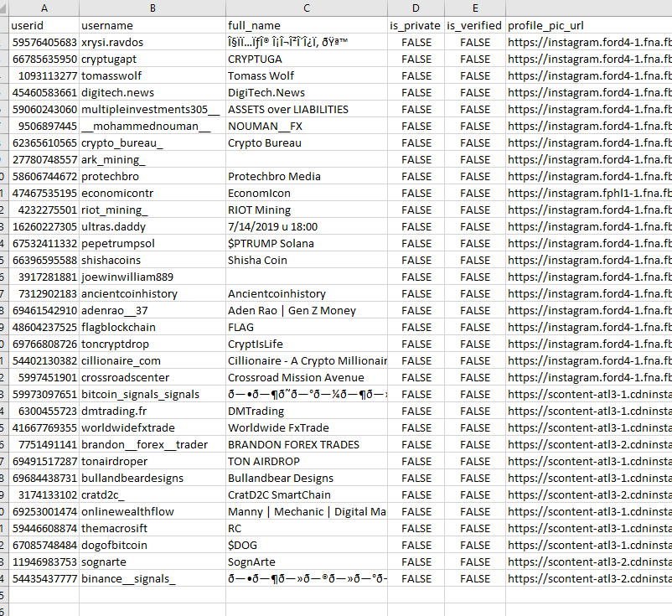Select column E header

[475, 8]
